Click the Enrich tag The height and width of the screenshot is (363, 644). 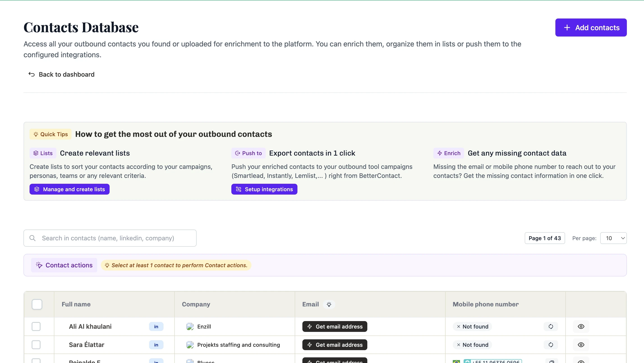coord(448,153)
